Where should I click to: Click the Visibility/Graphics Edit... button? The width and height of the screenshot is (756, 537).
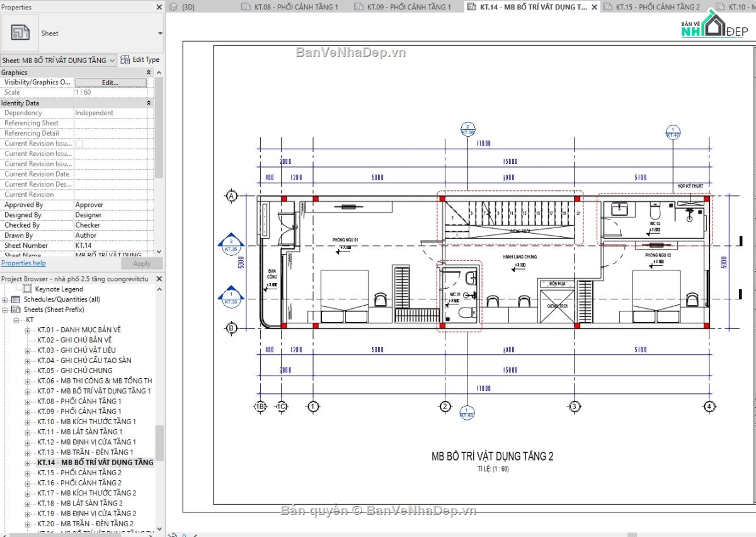110,83
